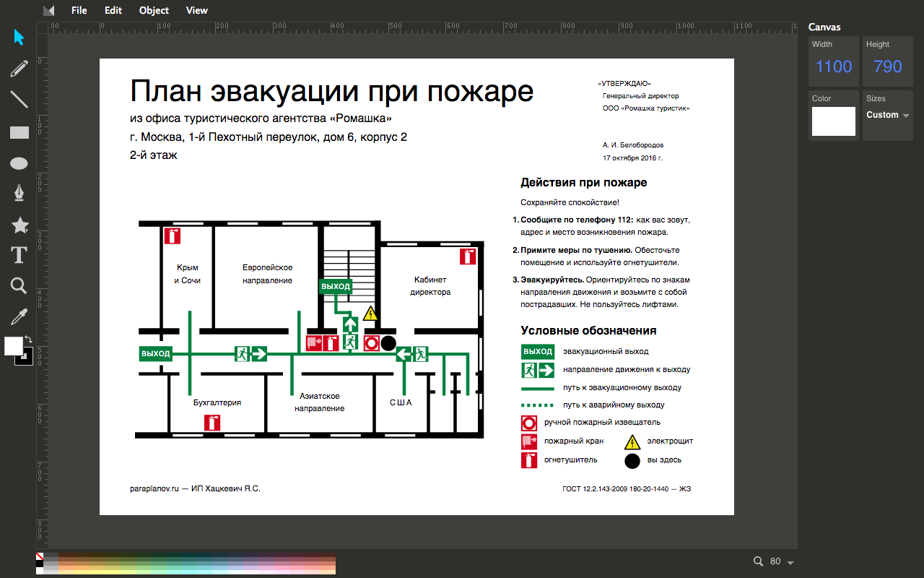The image size is (924, 578).
Task: Select the red fire hydrant icon on the floor plan
Action: pyautogui.click(x=314, y=342)
